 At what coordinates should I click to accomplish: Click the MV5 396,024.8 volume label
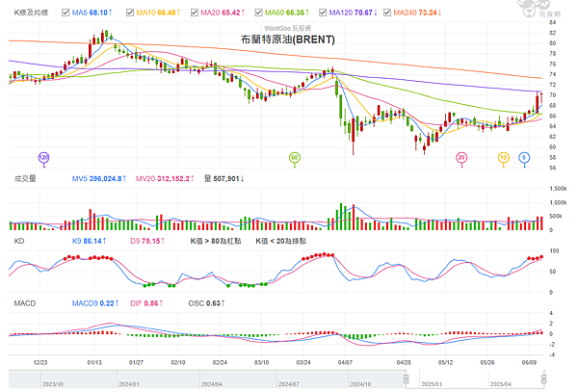[99, 179]
